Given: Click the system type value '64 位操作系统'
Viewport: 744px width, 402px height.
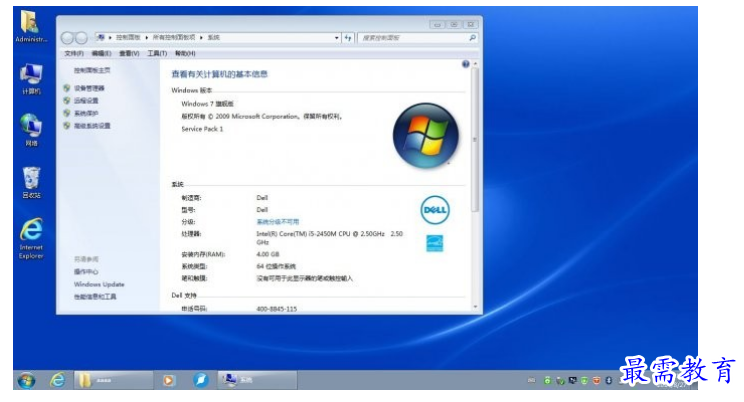Looking at the screenshot, I should click(276, 266).
